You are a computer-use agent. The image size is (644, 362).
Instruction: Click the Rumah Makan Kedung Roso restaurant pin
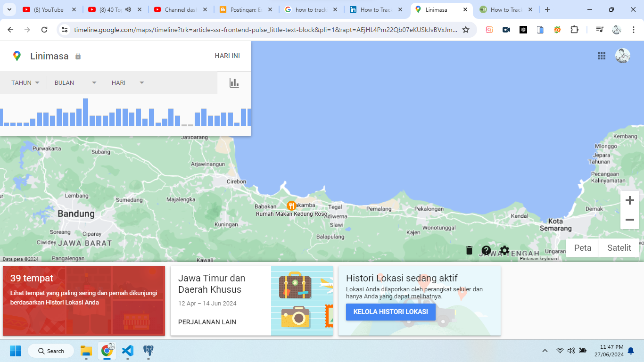pyautogui.click(x=291, y=206)
